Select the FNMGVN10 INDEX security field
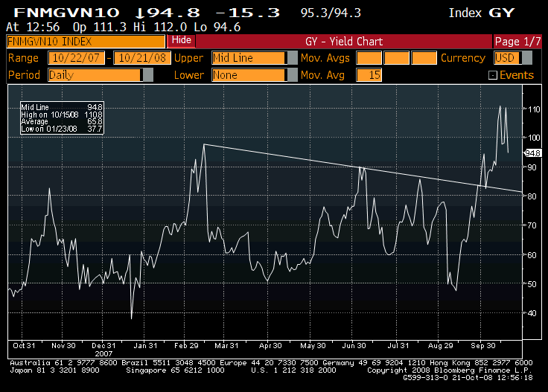The image size is (548, 392). tap(85, 41)
